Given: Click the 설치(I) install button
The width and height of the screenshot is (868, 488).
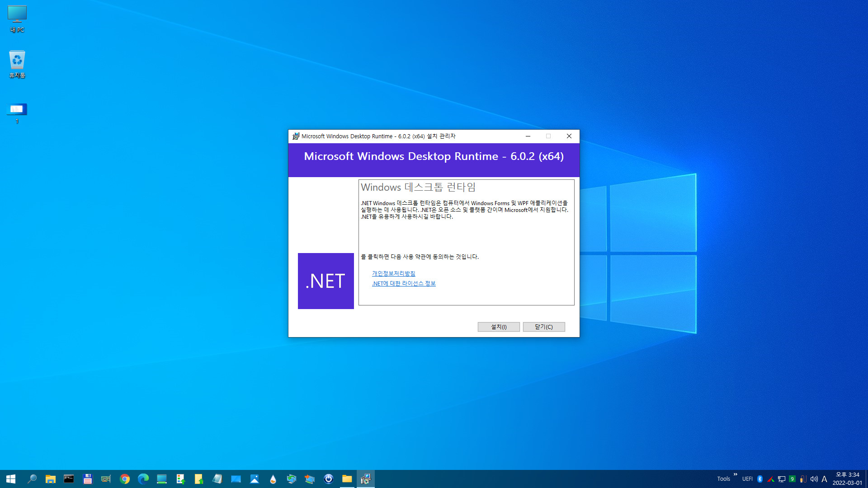Looking at the screenshot, I should click(x=499, y=327).
